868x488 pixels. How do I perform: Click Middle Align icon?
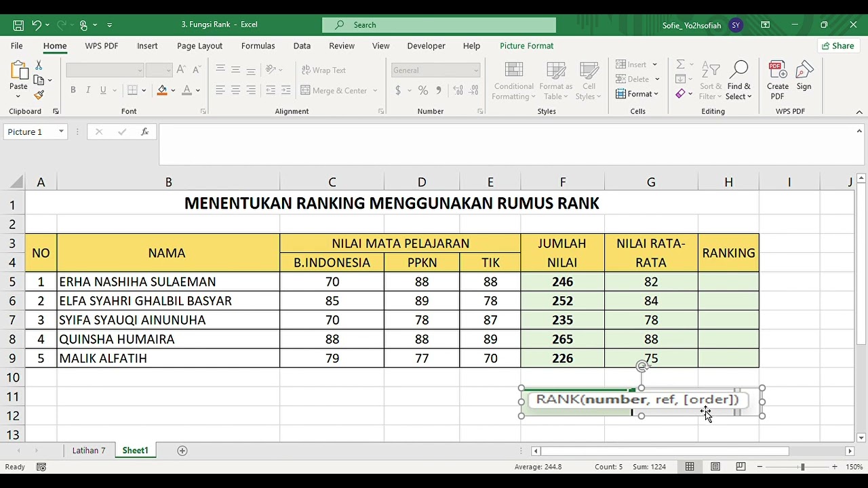[235, 70]
